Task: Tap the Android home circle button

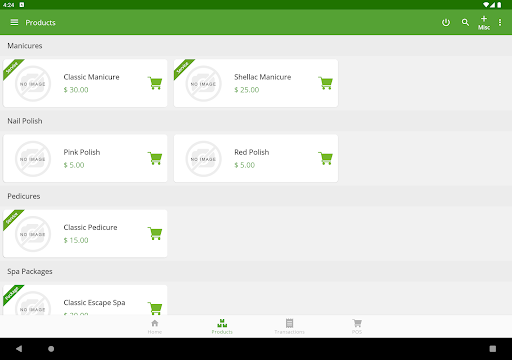Action: click(51, 349)
